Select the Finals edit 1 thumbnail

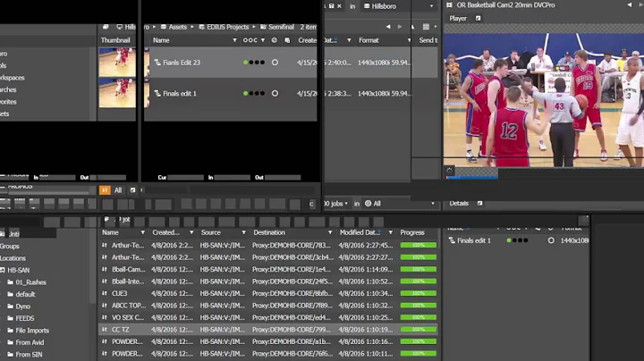117,93
